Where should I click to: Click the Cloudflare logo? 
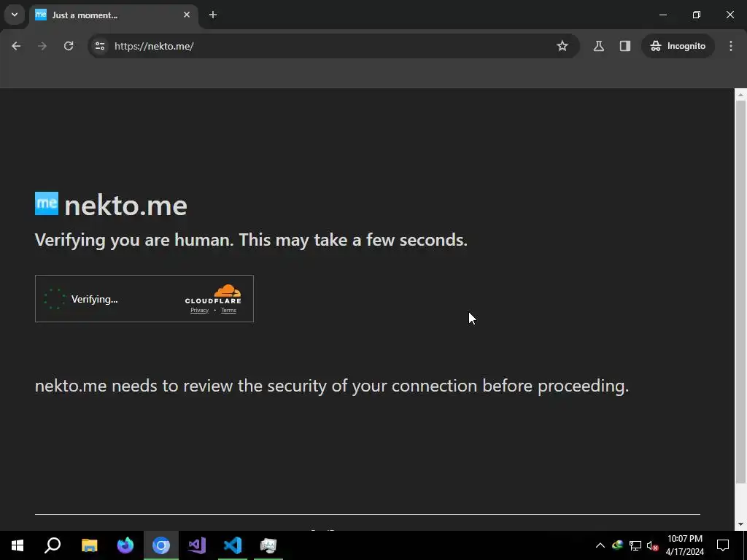(213, 295)
